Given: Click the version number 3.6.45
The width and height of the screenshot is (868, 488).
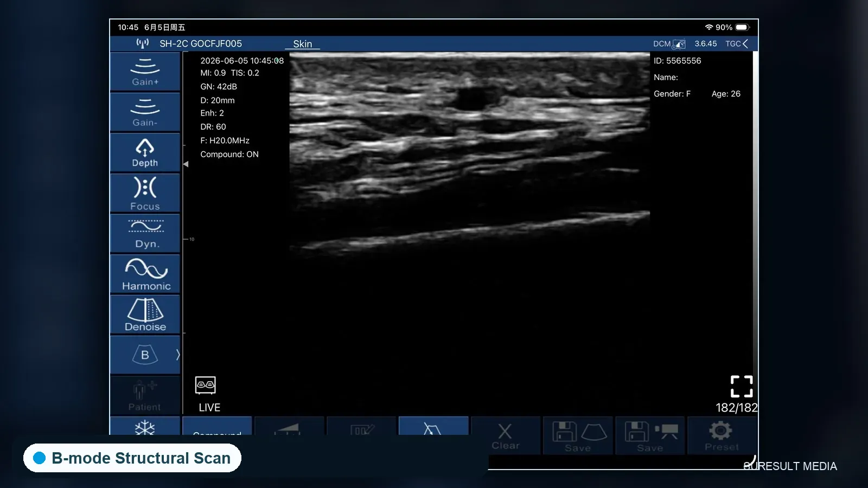Looking at the screenshot, I should pos(706,44).
